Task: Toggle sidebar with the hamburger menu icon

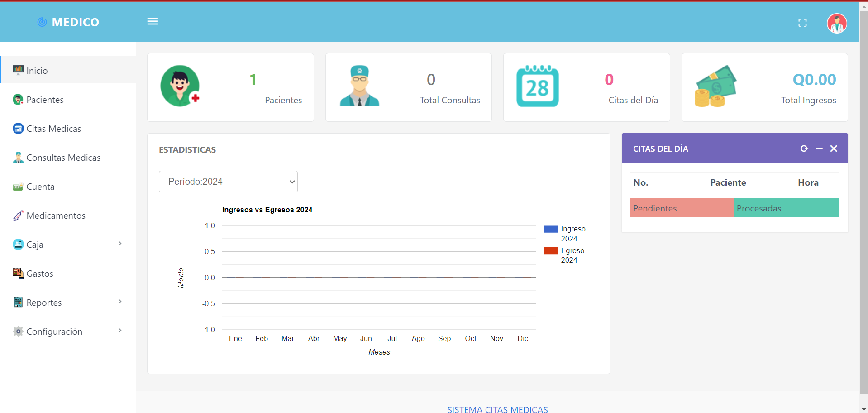Action: [x=153, y=21]
